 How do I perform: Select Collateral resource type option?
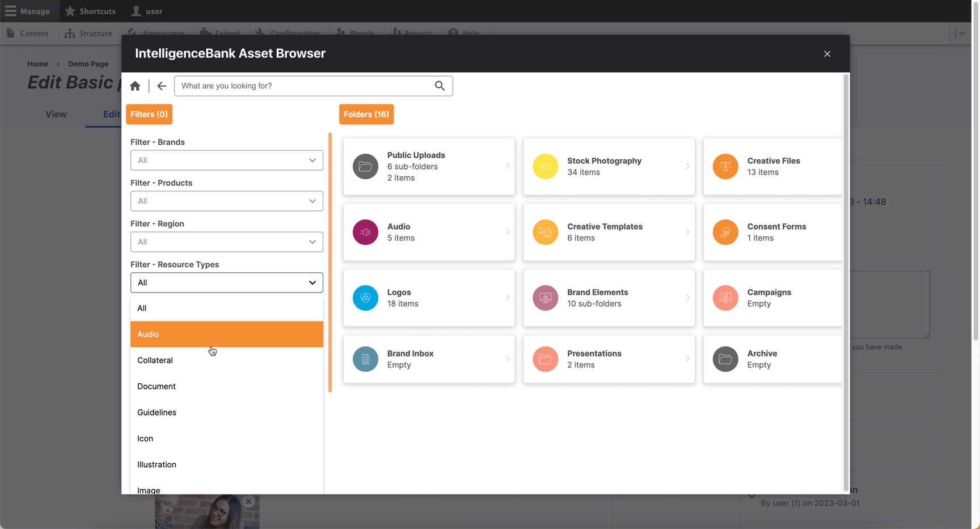(227, 361)
